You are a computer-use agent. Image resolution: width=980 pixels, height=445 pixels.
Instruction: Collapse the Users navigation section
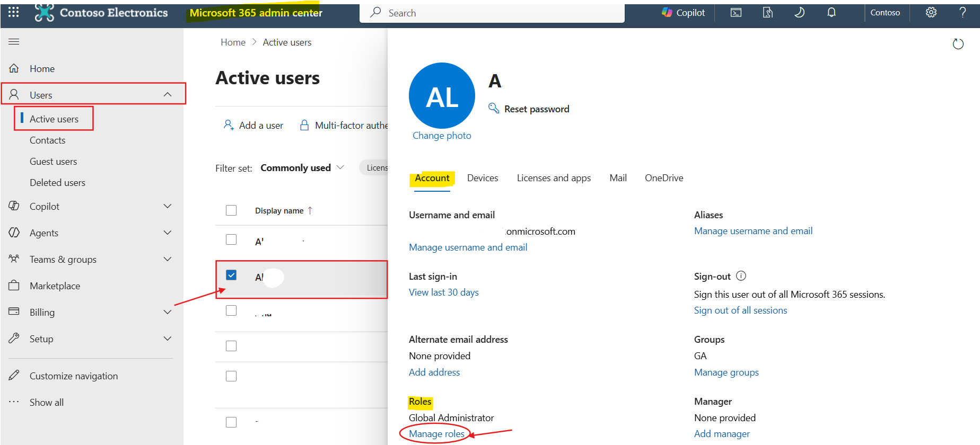point(168,94)
